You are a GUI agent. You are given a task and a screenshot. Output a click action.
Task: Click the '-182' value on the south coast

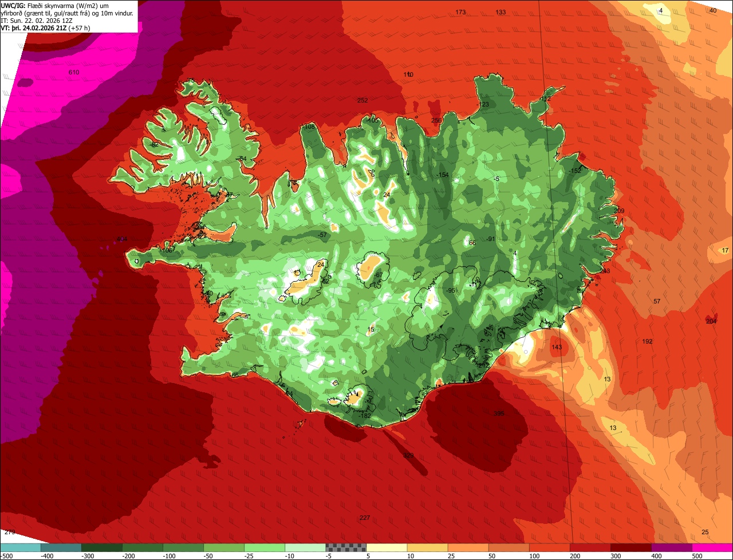coord(364,415)
